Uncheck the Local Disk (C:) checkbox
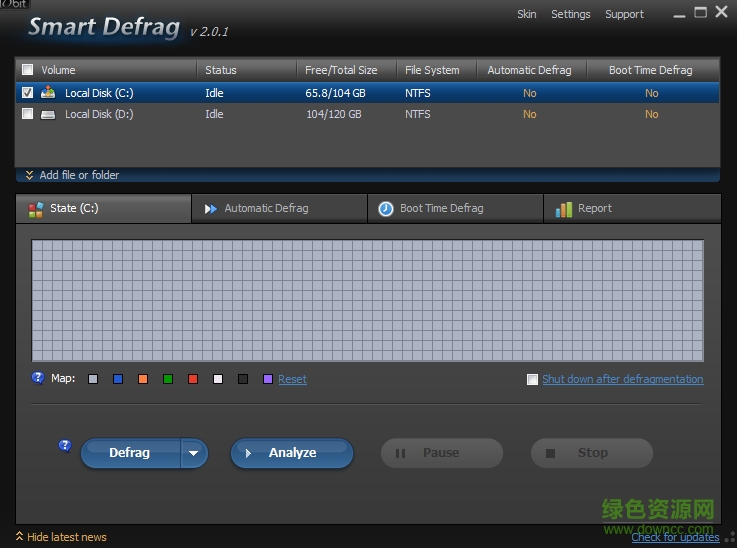 [x=27, y=93]
